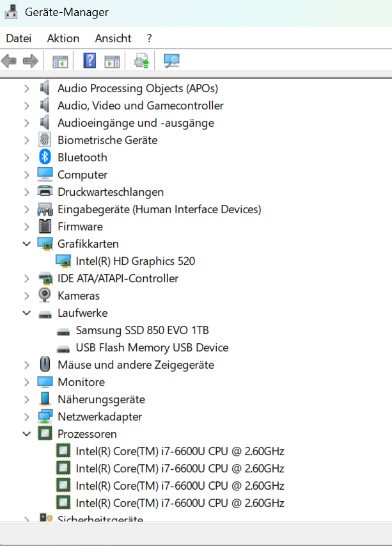Click the Näherungsgeräte device icon
392x546 pixels.
(45, 399)
